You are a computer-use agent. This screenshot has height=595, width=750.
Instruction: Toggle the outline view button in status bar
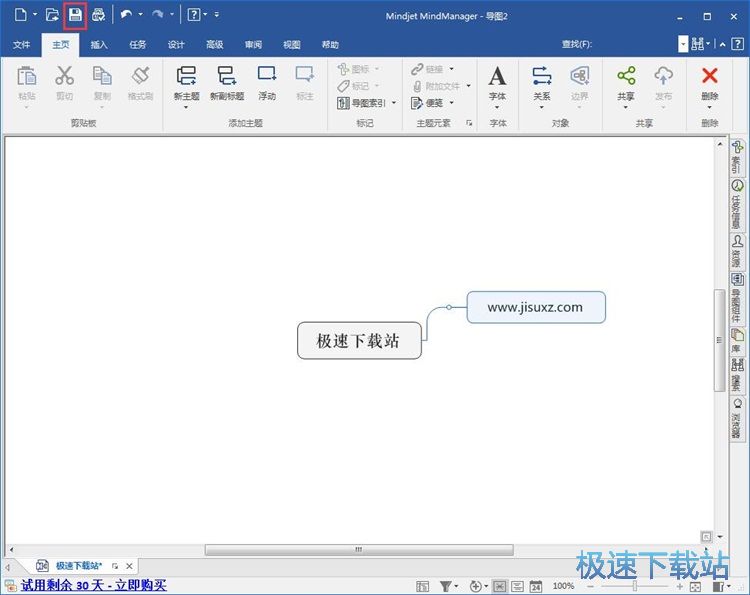coord(517,586)
